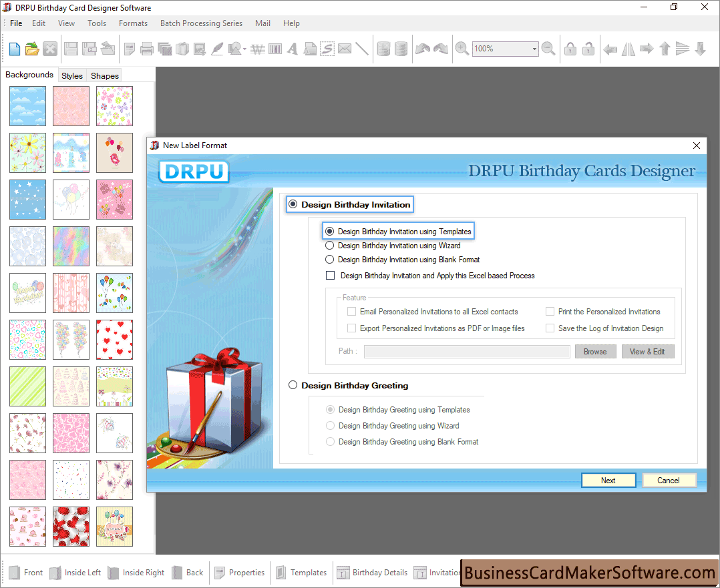Image resolution: width=720 pixels, height=588 pixels.
Task: Click the open padlock unlock icon
Action: click(588, 49)
